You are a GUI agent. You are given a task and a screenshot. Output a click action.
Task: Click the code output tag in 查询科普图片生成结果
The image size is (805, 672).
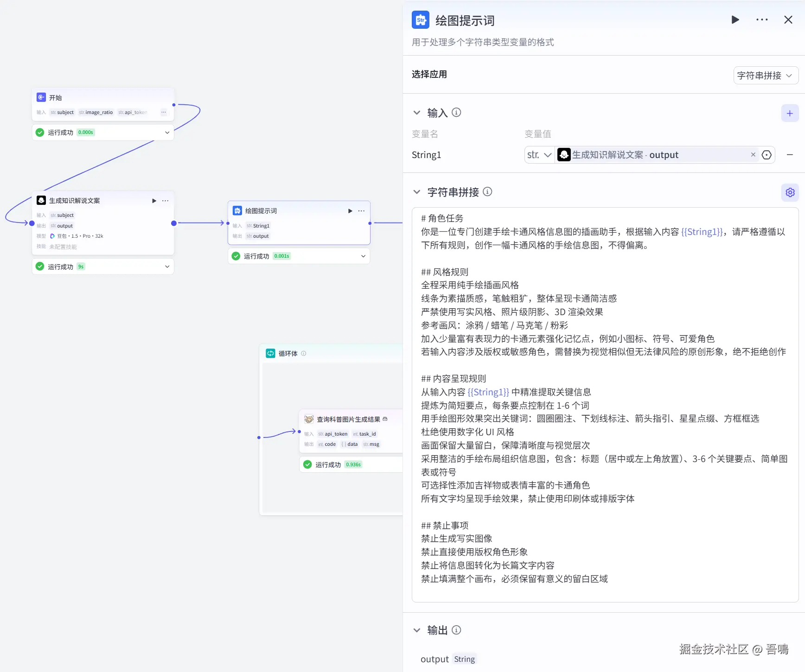[x=327, y=444]
